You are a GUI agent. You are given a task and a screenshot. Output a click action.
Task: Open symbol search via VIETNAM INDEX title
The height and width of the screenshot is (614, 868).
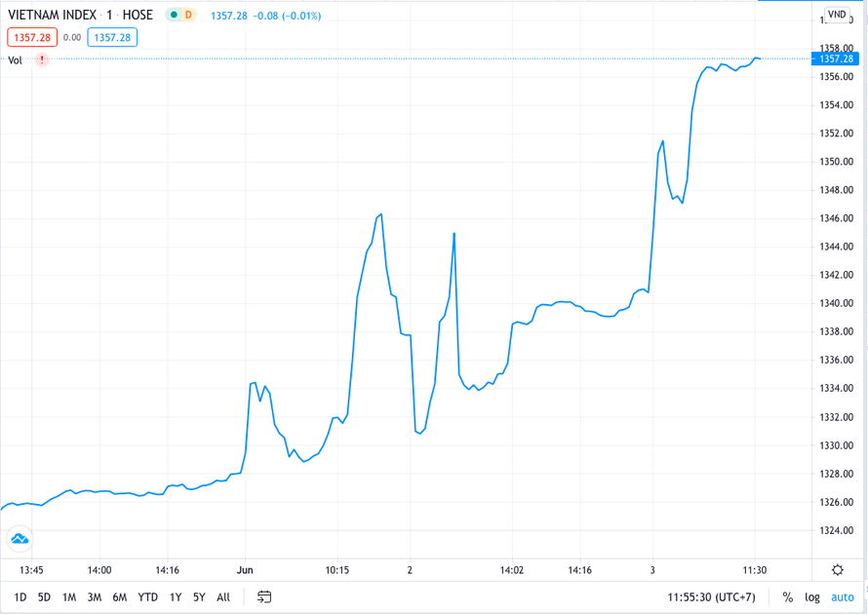[x=54, y=15]
